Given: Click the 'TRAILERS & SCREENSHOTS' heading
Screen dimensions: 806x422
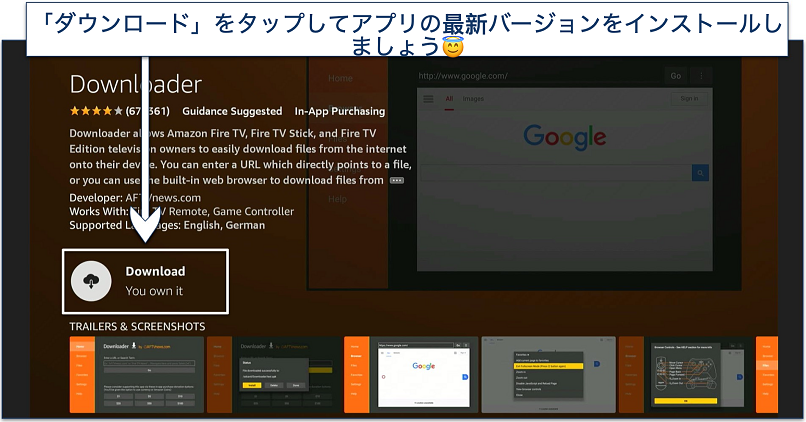Looking at the screenshot, I should click(x=137, y=326).
